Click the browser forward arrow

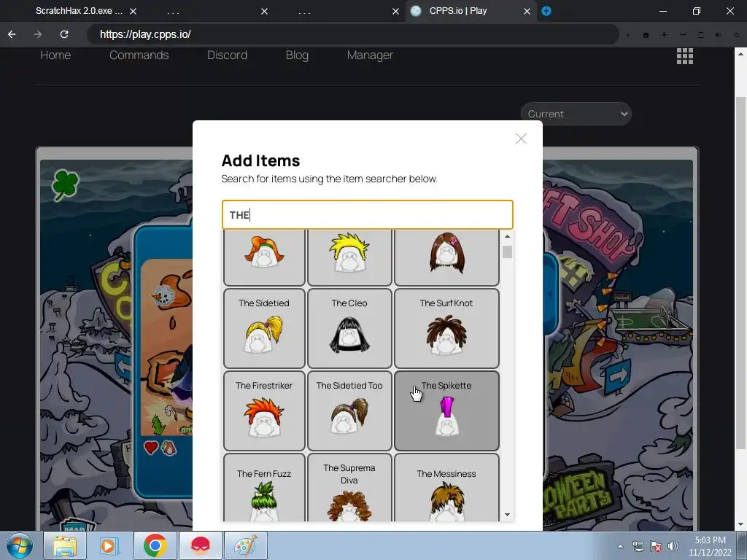click(38, 34)
